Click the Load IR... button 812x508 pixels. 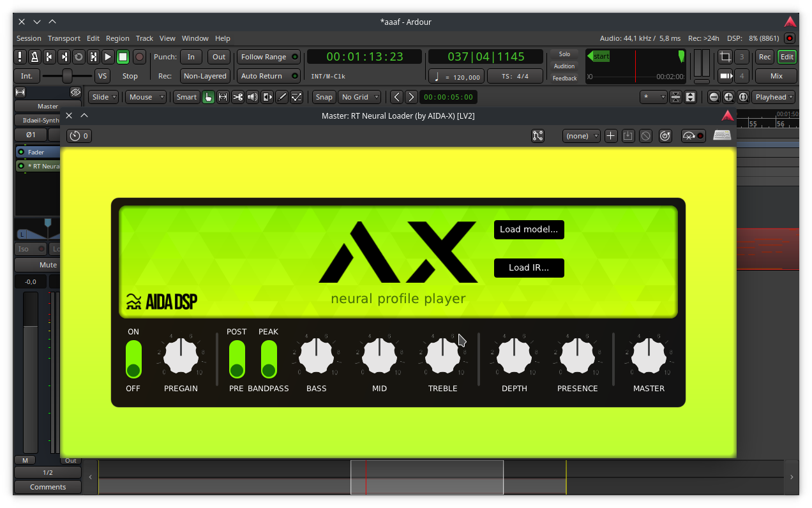(529, 268)
